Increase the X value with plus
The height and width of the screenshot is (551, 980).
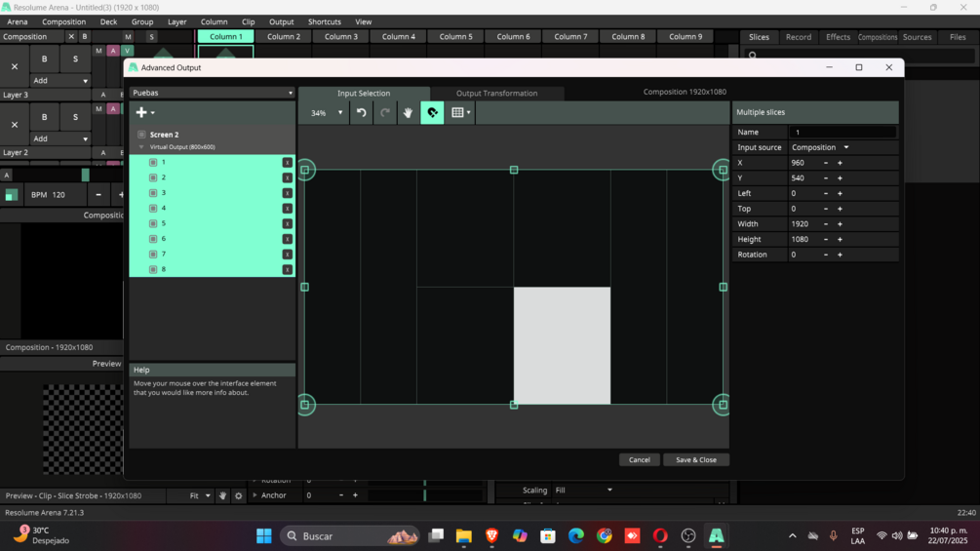840,163
